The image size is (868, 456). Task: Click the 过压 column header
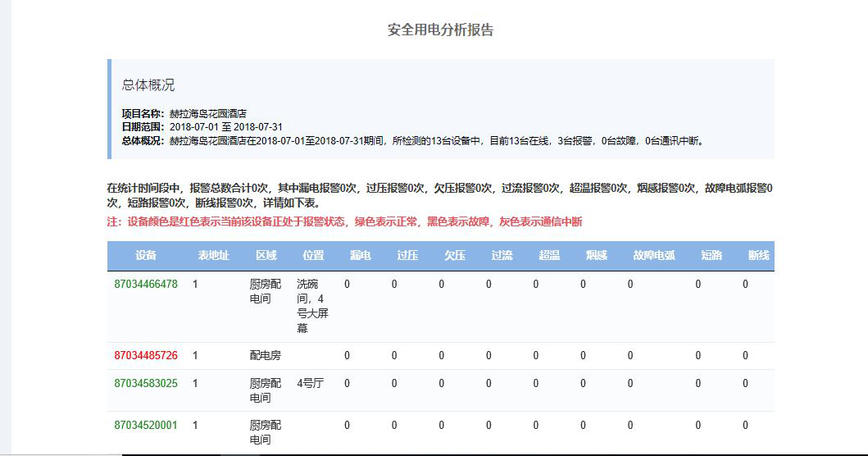407,256
